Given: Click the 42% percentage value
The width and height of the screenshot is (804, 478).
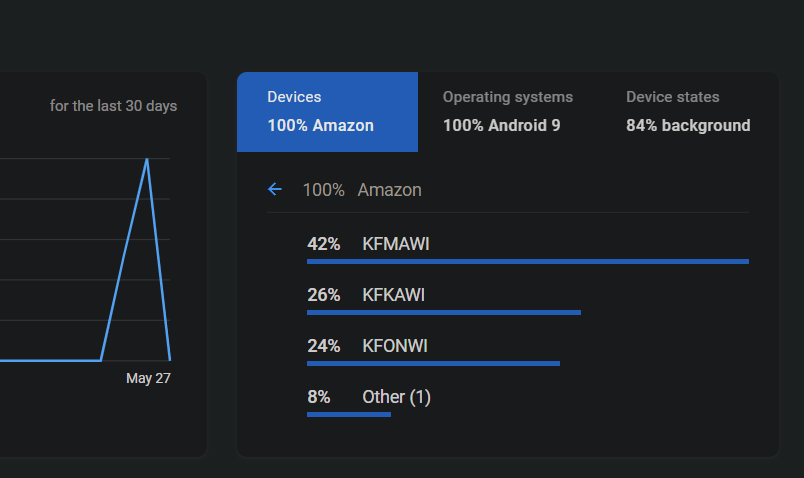Looking at the screenshot, I should tap(323, 244).
